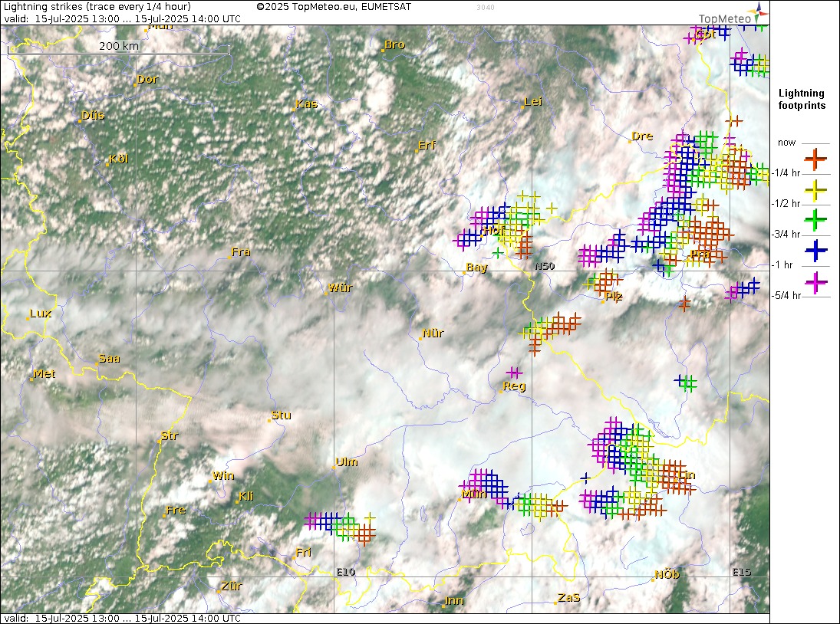
Task: Click the Erf city label
Action: (427, 145)
